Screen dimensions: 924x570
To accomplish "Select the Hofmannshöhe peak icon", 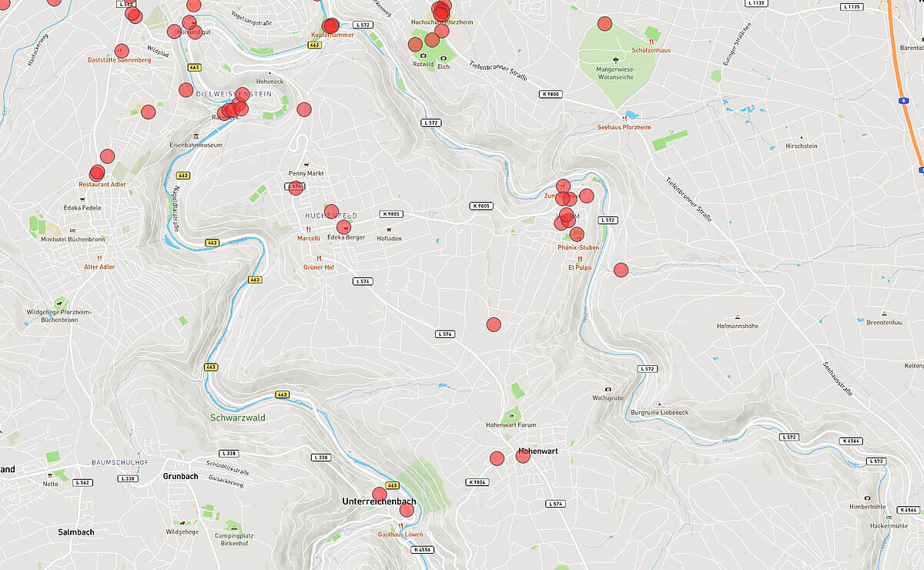I will [738, 317].
